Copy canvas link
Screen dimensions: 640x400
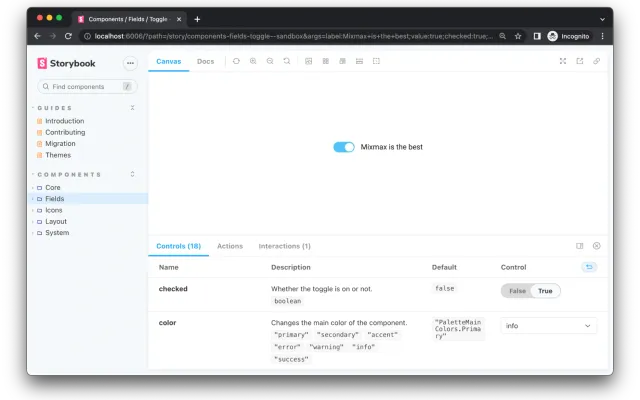pos(597,61)
